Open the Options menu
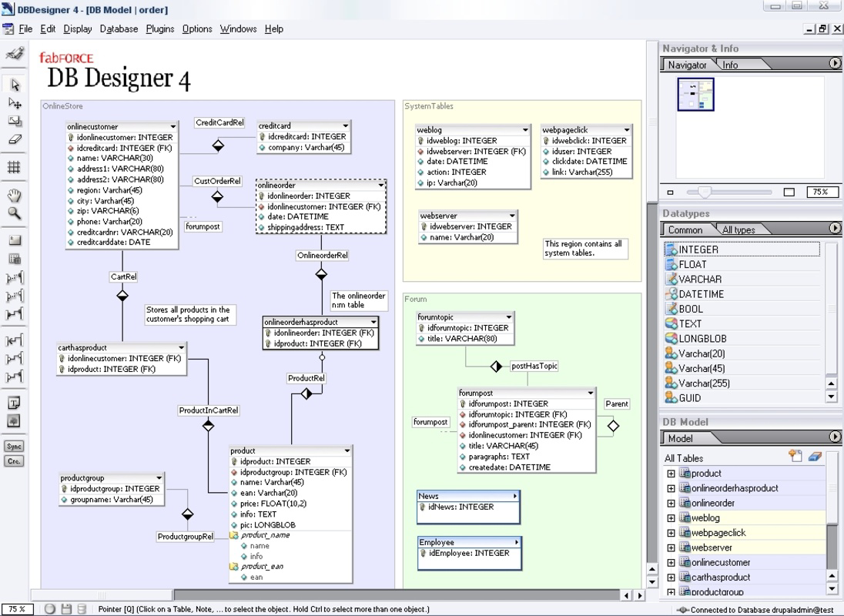The height and width of the screenshot is (616, 844). coord(197,29)
